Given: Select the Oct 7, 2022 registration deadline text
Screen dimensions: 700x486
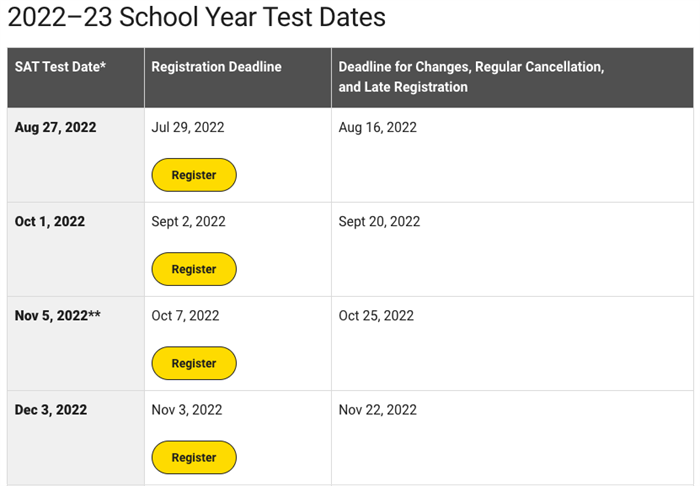Looking at the screenshot, I should point(185,316).
